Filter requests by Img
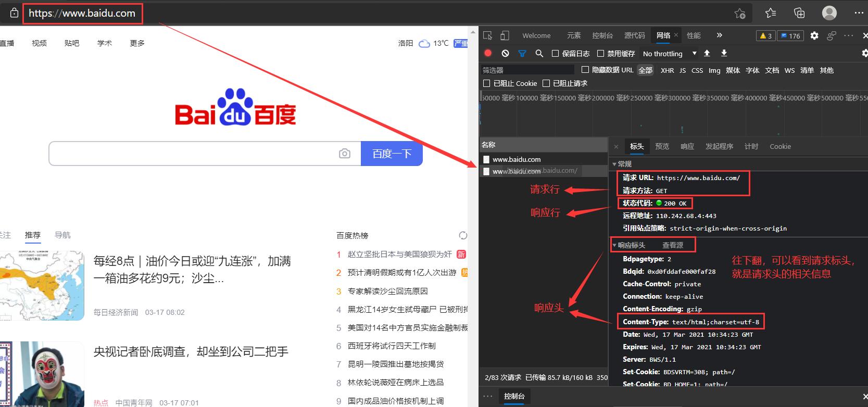Screen dimensions: 868x407 pyautogui.click(x=714, y=70)
